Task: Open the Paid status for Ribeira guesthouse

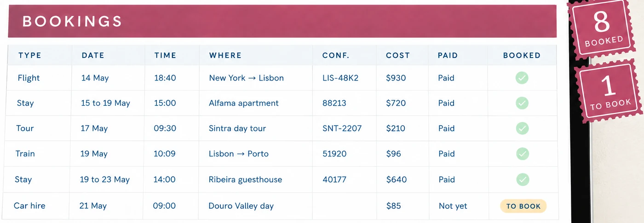Action: tap(446, 179)
